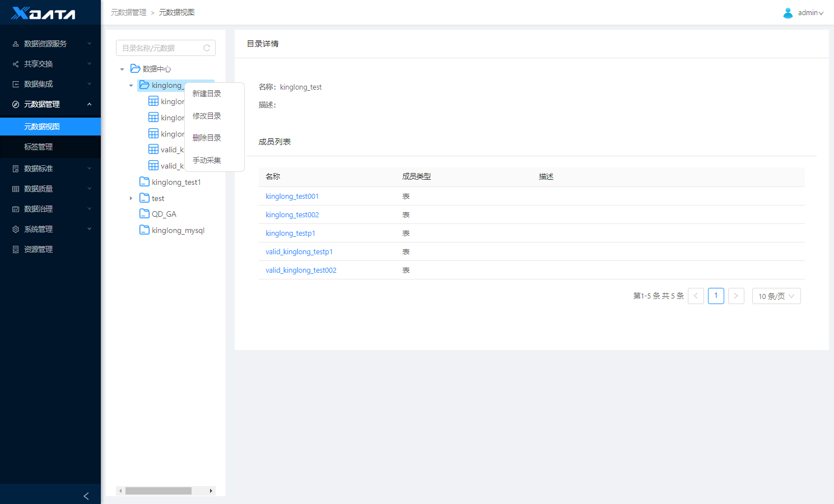The height and width of the screenshot is (504, 834).
Task: Click the 数据集成 sidebar icon
Action: click(x=16, y=84)
